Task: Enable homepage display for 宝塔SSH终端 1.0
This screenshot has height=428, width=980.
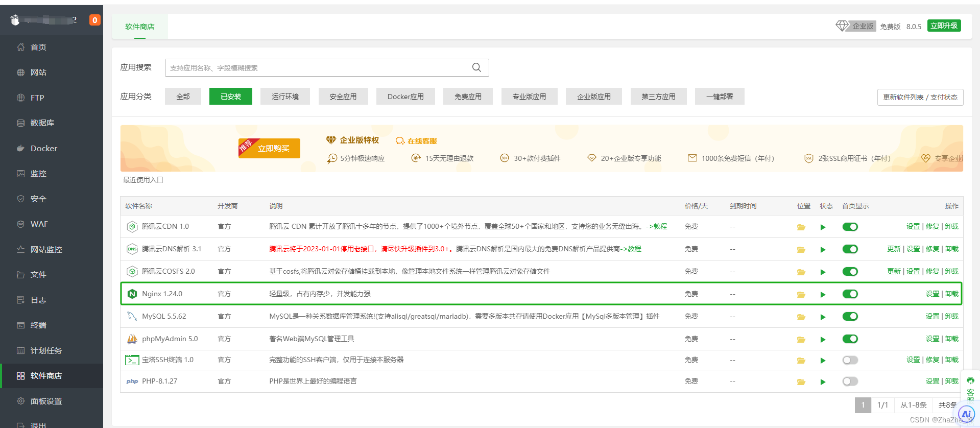Action: (850, 360)
